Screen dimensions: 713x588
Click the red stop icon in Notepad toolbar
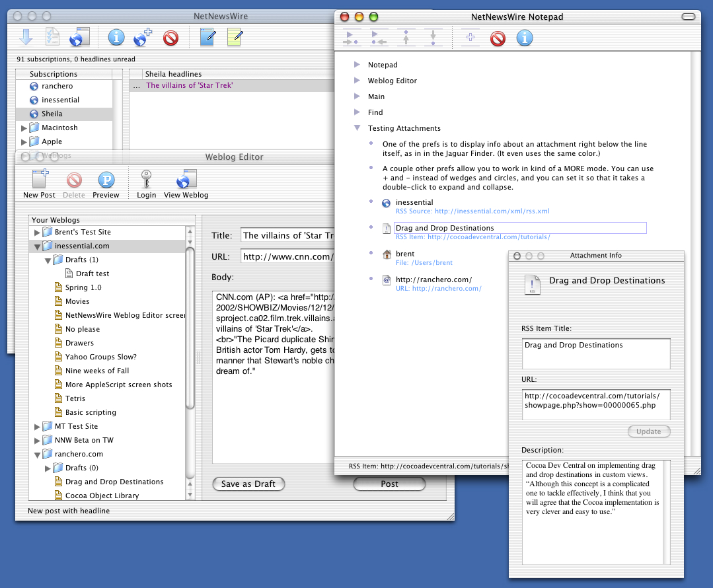tap(498, 38)
